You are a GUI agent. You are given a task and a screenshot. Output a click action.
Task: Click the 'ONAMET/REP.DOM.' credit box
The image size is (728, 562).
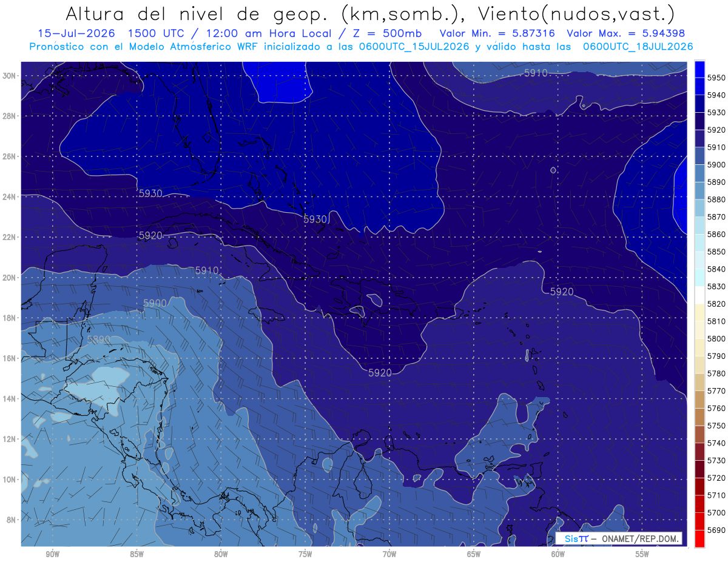(619, 539)
